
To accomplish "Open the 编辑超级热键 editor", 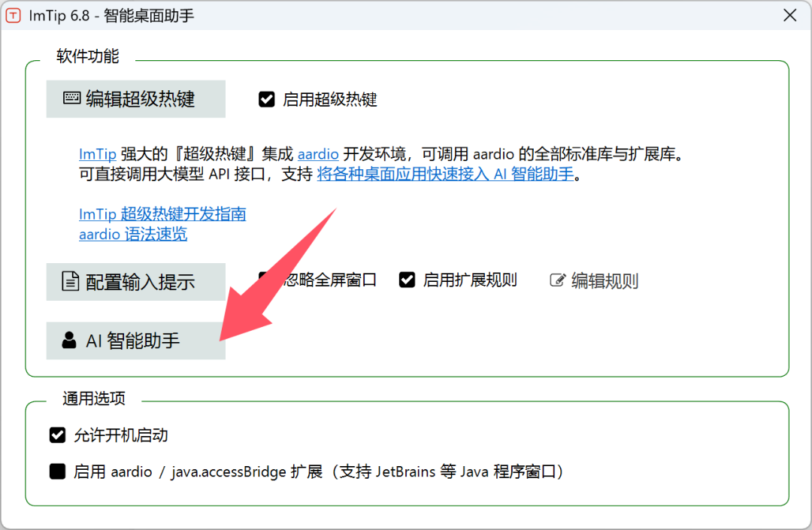I will click(x=135, y=98).
